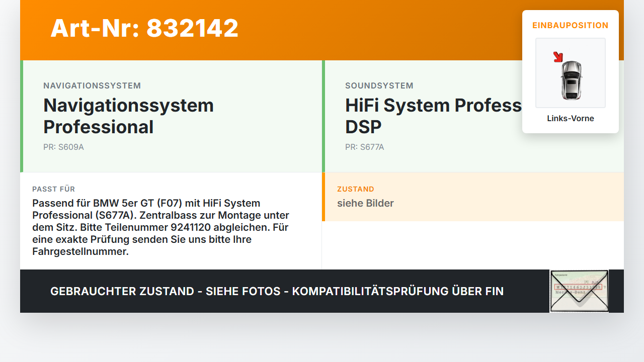
Task: Click the Passend für BMW 5er GT description
Action: (x=161, y=227)
